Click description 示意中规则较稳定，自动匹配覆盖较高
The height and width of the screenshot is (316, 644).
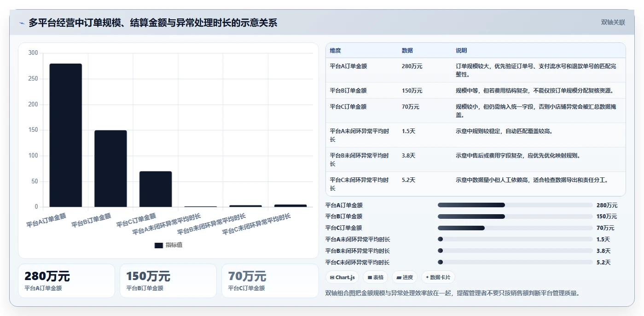[x=504, y=131]
